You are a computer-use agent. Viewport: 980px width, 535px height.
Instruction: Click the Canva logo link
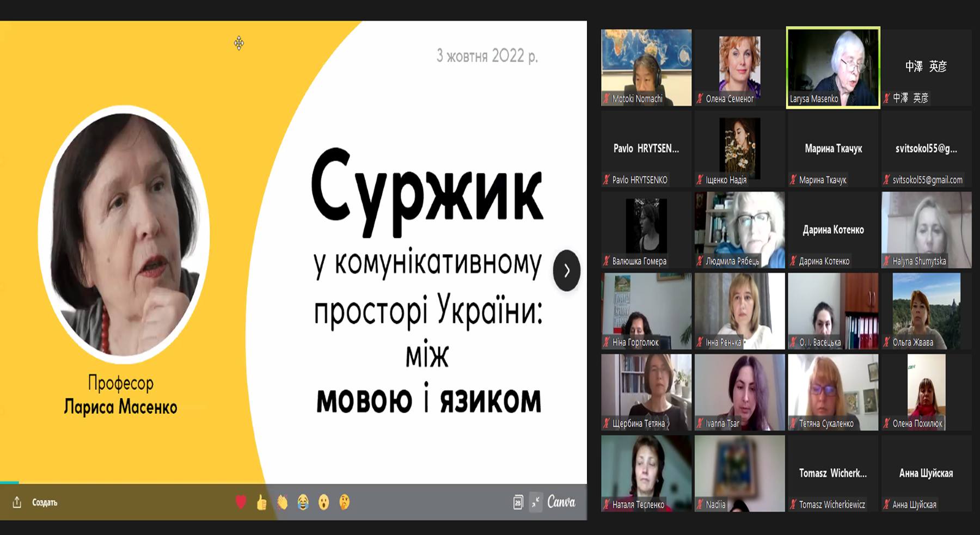pyautogui.click(x=561, y=501)
